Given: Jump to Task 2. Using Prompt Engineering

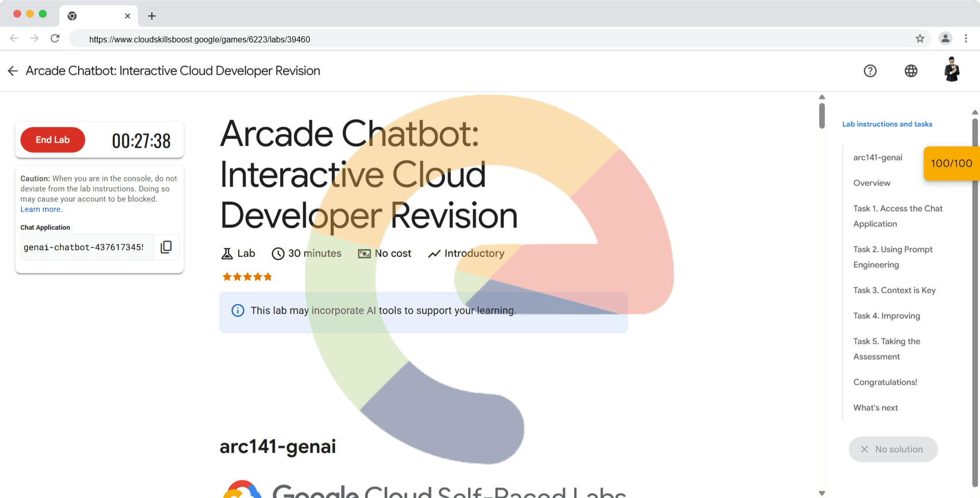Looking at the screenshot, I should tap(892, 257).
